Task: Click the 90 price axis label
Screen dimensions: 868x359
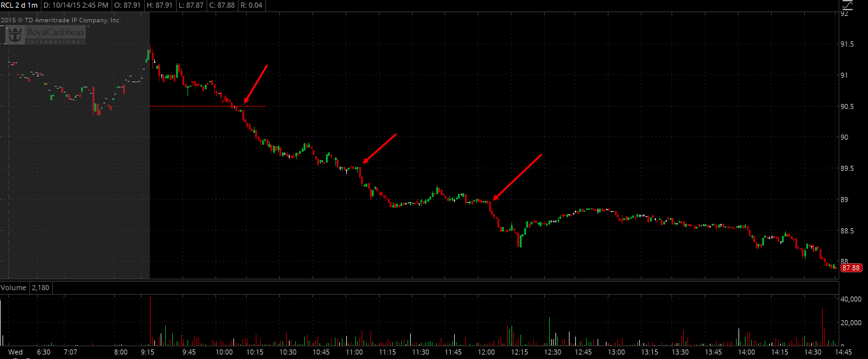Action: coord(844,137)
